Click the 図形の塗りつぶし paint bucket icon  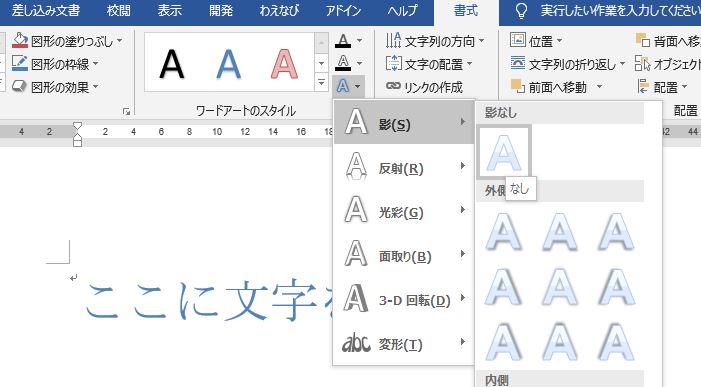click(x=20, y=41)
